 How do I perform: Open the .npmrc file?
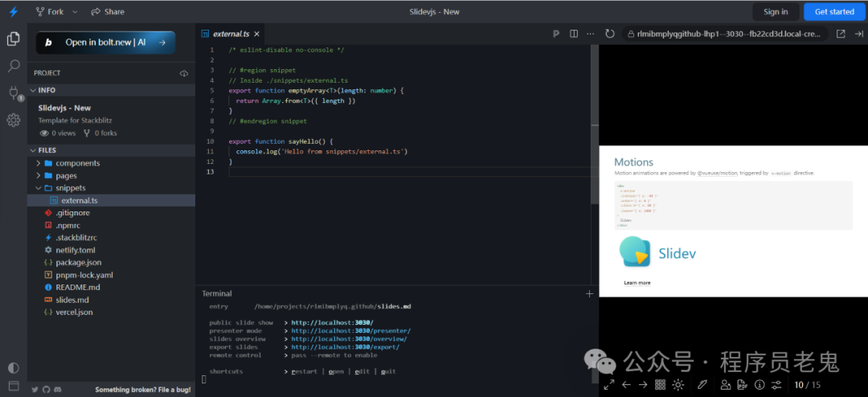pos(111,225)
